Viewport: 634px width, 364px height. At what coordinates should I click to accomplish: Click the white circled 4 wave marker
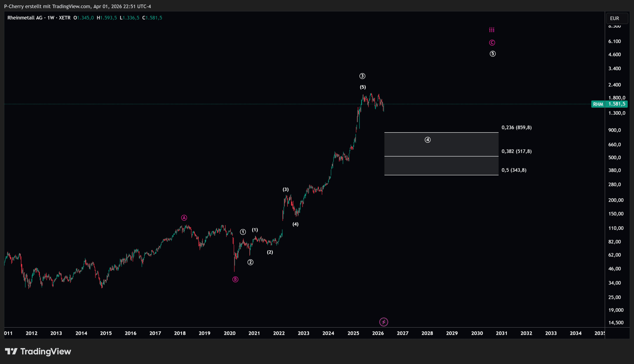click(427, 140)
